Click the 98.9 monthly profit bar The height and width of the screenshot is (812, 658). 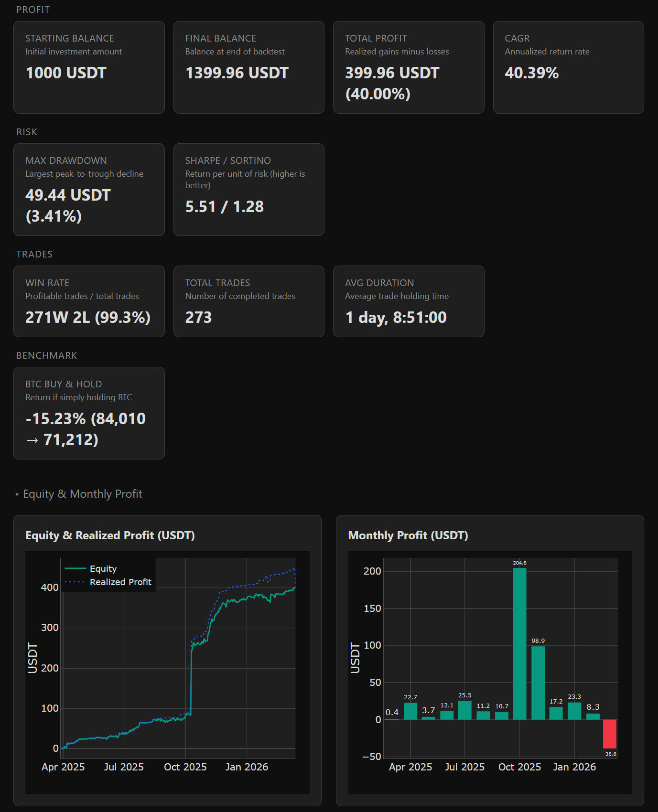coord(538,683)
